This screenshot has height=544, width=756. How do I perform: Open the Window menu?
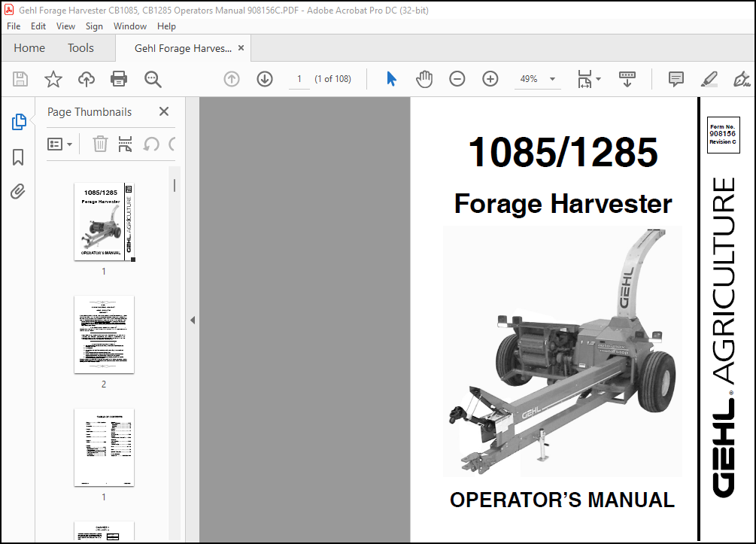(x=129, y=26)
